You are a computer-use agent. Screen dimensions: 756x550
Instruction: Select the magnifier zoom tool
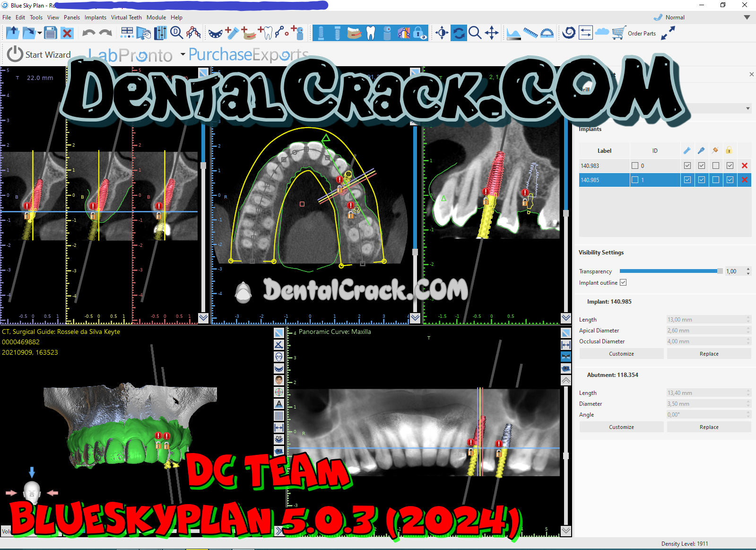[x=475, y=33]
